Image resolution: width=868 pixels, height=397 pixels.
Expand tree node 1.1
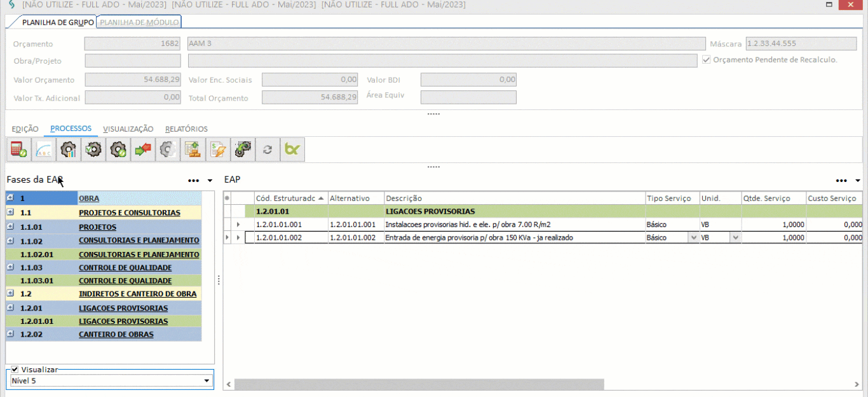click(10, 212)
